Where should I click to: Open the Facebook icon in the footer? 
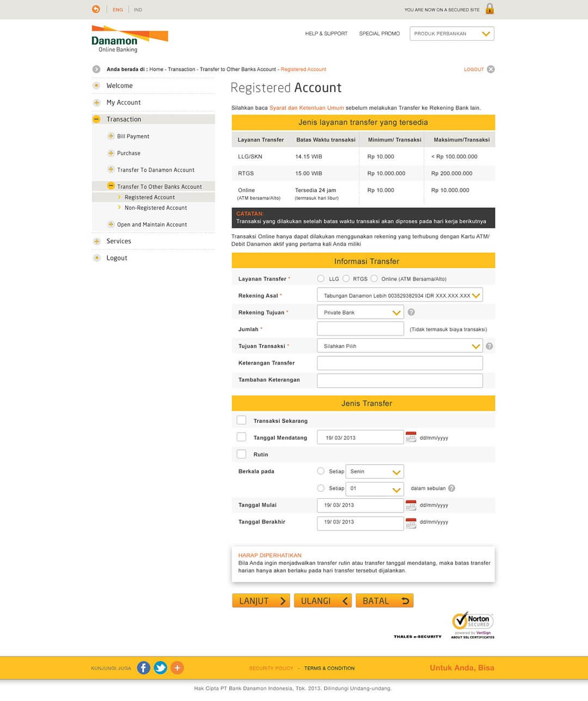click(x=143, y=667)
